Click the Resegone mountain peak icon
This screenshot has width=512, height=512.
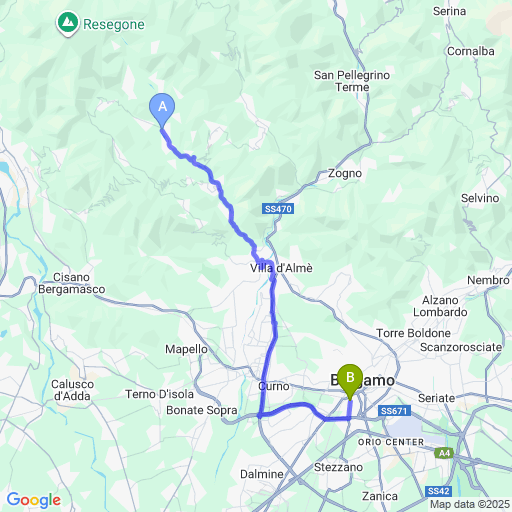coord(68,24)
